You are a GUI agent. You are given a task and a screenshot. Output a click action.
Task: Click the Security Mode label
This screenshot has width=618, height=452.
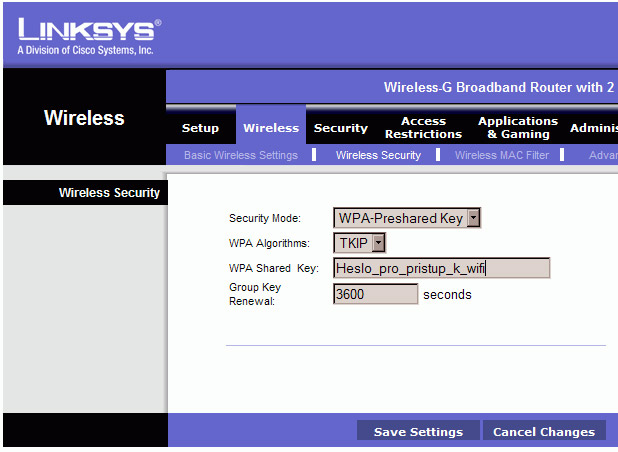point(265,218)
